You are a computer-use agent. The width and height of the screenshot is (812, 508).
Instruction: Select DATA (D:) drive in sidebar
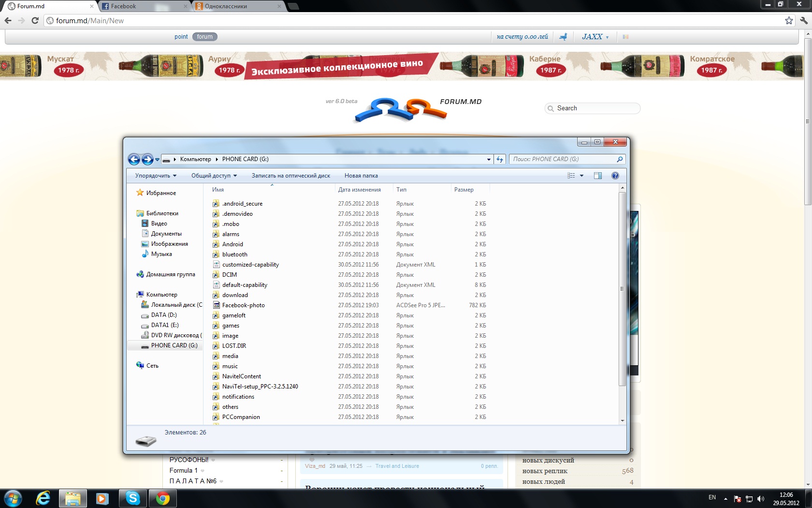pyautogui.click(x=164, y=315)
